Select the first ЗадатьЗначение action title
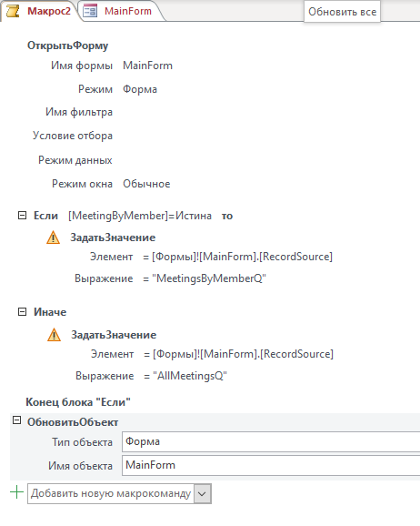The height and width of the screenshot is (526, 420). click(x=113, y=238)
